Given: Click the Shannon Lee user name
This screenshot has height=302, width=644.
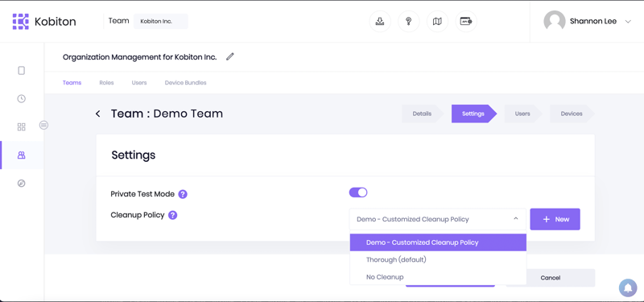Looking at the screenshot, I should (593, 22).
